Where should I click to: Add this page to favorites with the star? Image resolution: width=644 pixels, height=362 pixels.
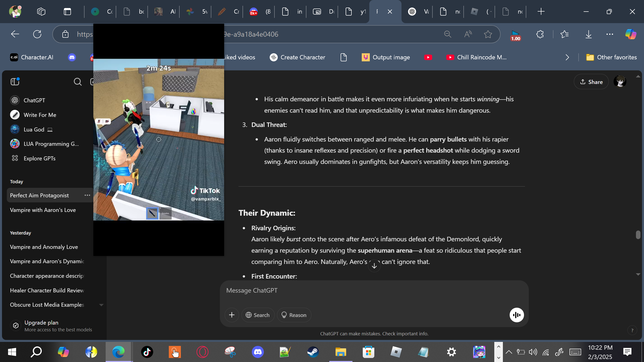coord(488,34)
